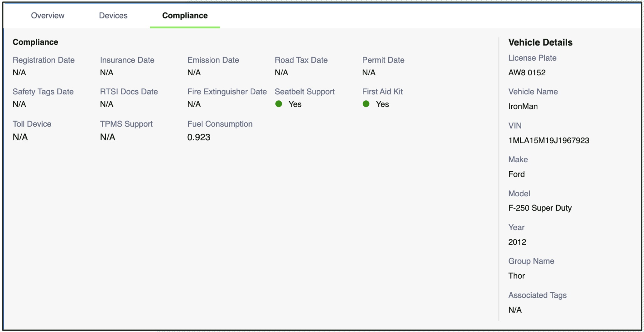Open the Devices tab
The width and height of the screenshot is (644, 332).
click(x=113, y=15)
